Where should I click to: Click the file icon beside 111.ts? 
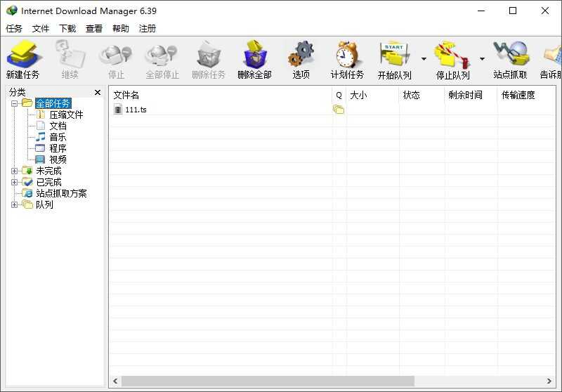118,110
